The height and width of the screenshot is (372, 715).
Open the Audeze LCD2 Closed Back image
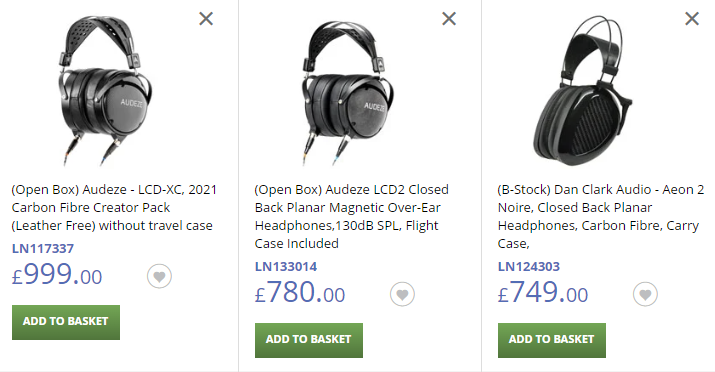[348, 90]
